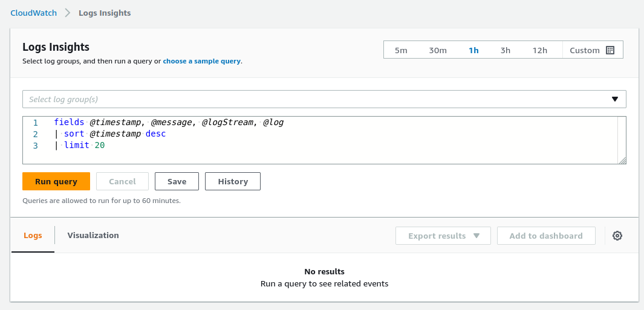Screen dimensions: 644x310
Task: Expand the log group dropdown arrow
Action: pos(615,99)
